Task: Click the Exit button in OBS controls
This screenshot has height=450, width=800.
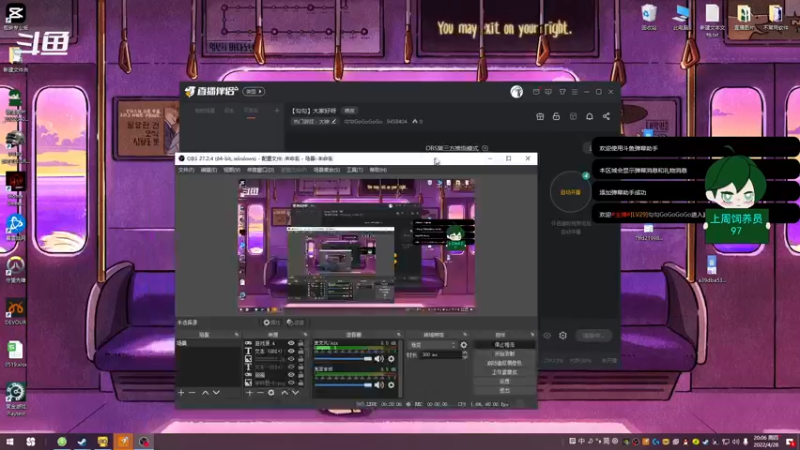Action: click(504, 390)
